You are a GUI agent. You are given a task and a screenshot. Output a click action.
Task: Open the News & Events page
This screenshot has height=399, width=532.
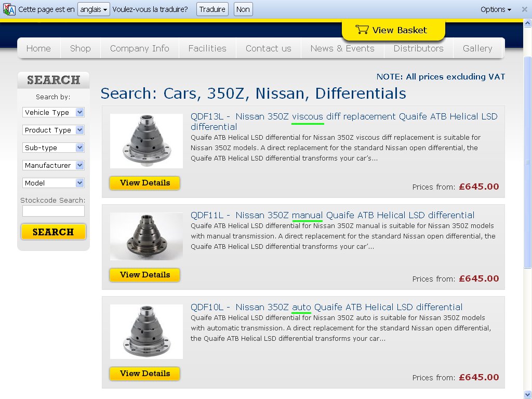click(342, 48)
